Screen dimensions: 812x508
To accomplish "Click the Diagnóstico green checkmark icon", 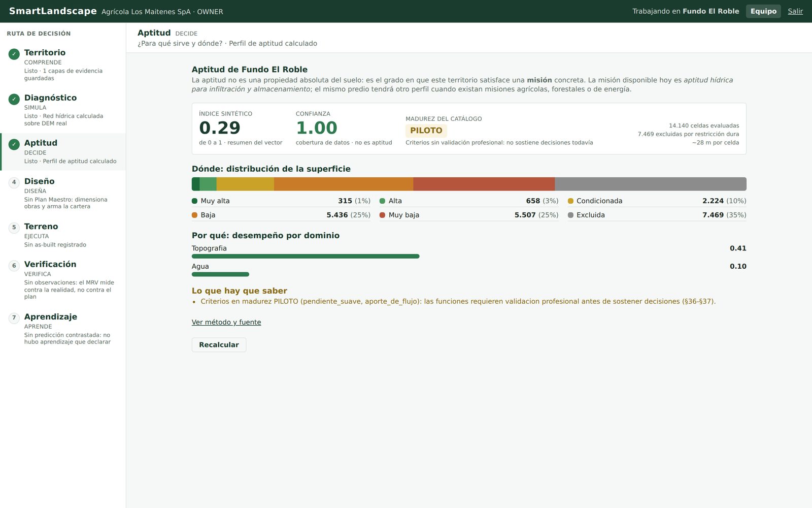I will pyautogui.click(x=14, y=99).
